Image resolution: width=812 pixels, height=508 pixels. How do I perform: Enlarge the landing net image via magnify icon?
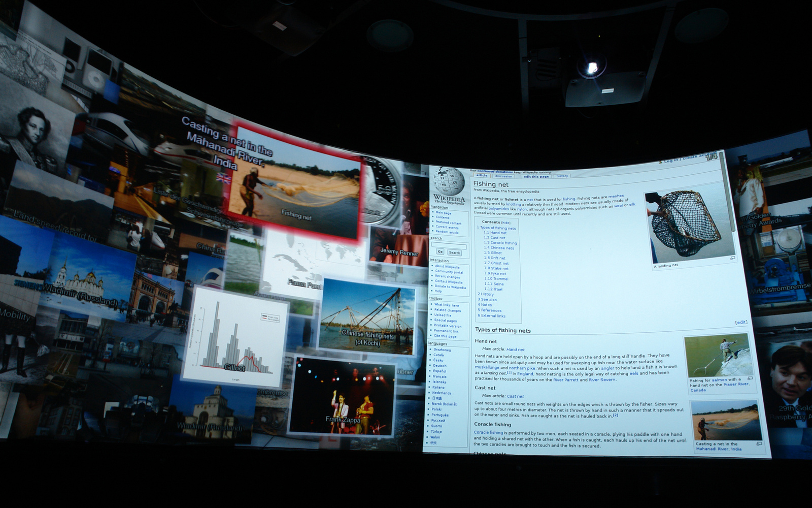[732, 258]
